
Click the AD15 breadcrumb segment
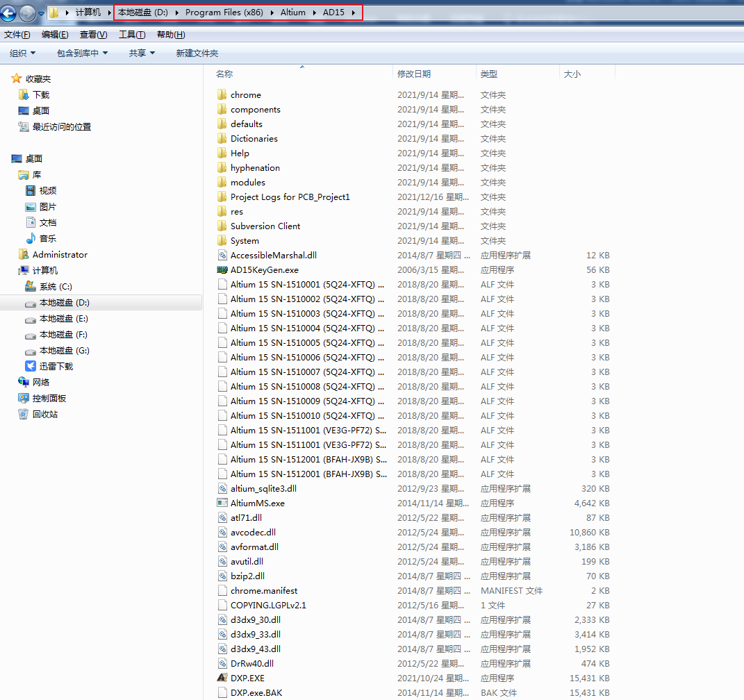[333, 12]
